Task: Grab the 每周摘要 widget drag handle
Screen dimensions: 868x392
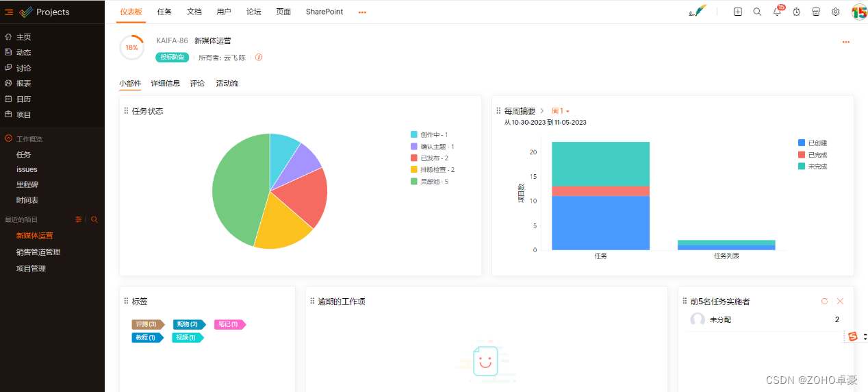Action: (x=498, y=111)
